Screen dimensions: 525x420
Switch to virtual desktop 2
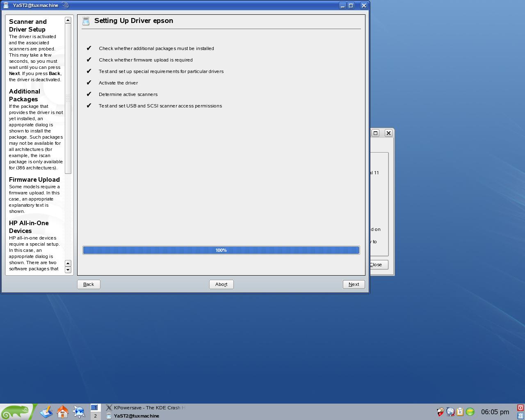tap(95, 416)
